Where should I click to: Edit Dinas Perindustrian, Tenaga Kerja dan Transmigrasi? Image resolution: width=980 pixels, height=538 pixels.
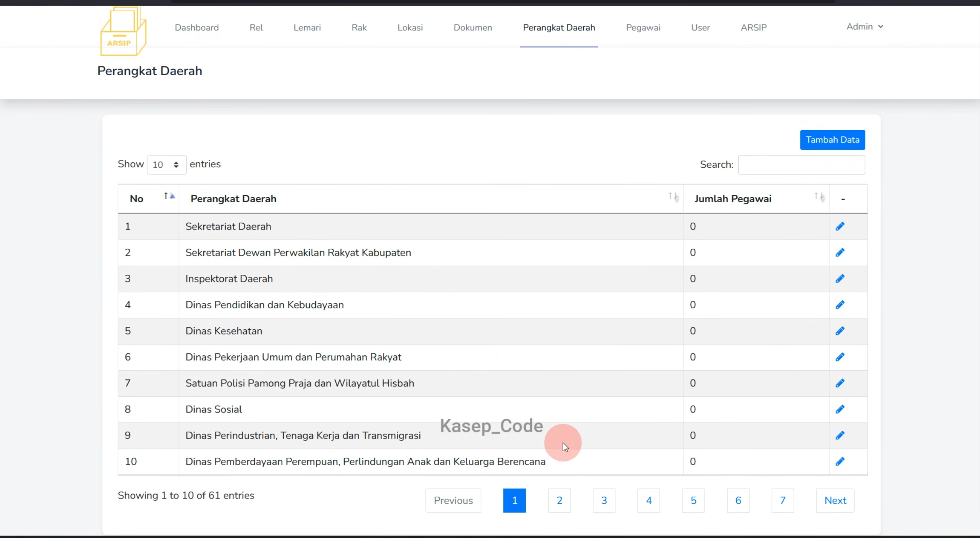point(840,435)
